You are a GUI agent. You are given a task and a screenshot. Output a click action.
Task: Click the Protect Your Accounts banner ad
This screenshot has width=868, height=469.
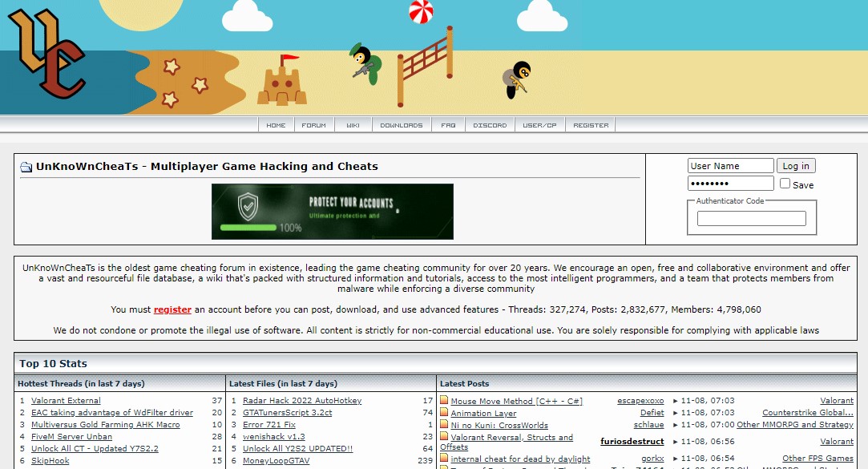coord(332,212)
